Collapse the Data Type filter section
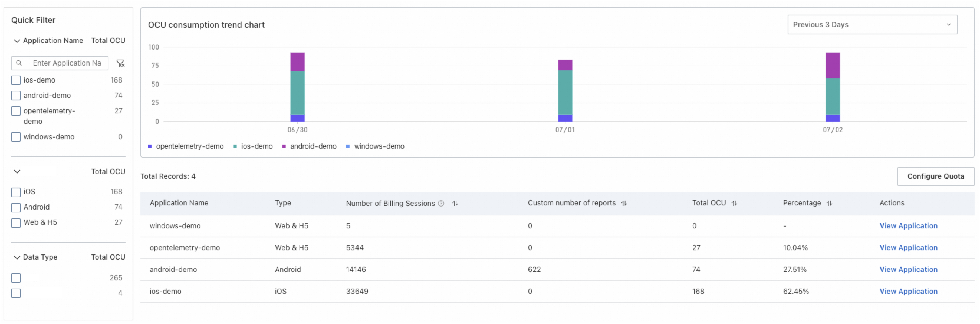 (17, 258)
